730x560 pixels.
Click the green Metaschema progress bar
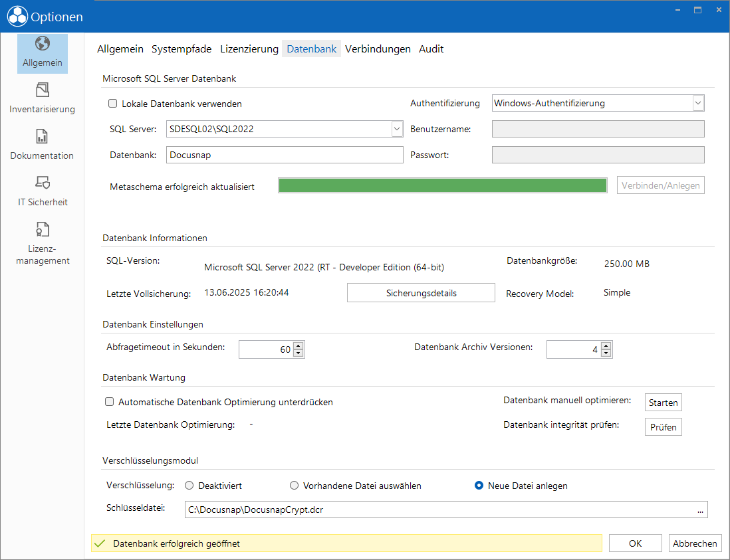[442, 185]
